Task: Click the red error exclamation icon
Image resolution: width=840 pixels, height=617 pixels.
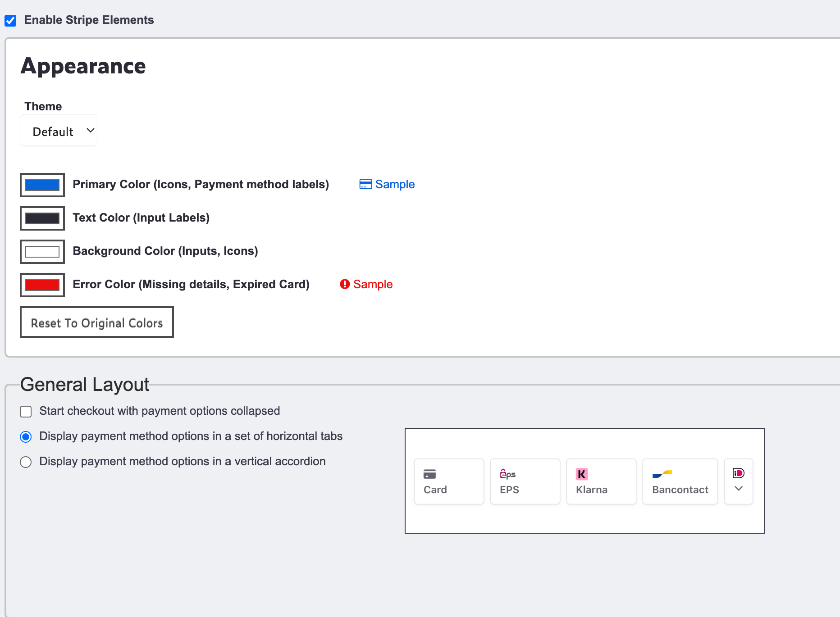Action: (345, 284)
